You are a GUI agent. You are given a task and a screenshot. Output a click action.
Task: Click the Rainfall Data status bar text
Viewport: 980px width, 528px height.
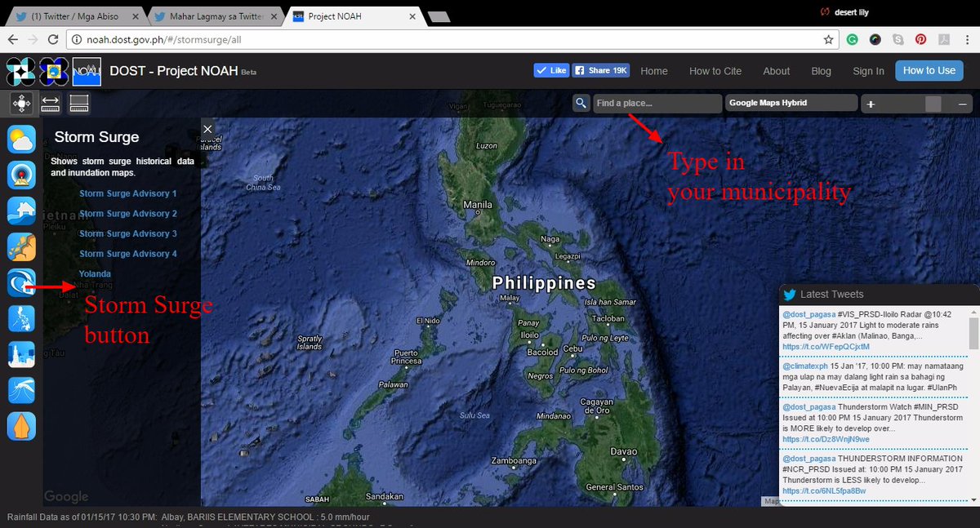[189, 517]
